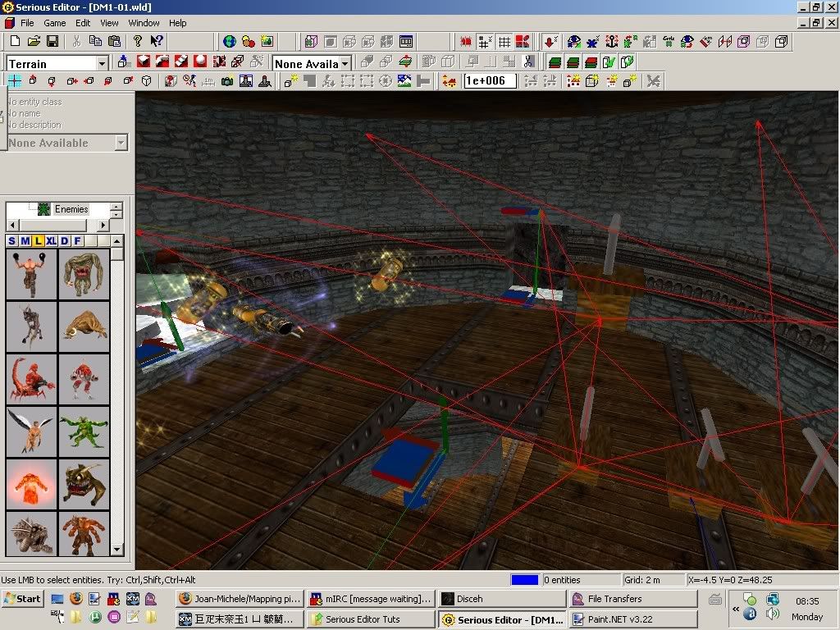The width and height of the screenshot is (840, 630).
Task: Click the 1e+006 value input field
Action: [490, 81]
